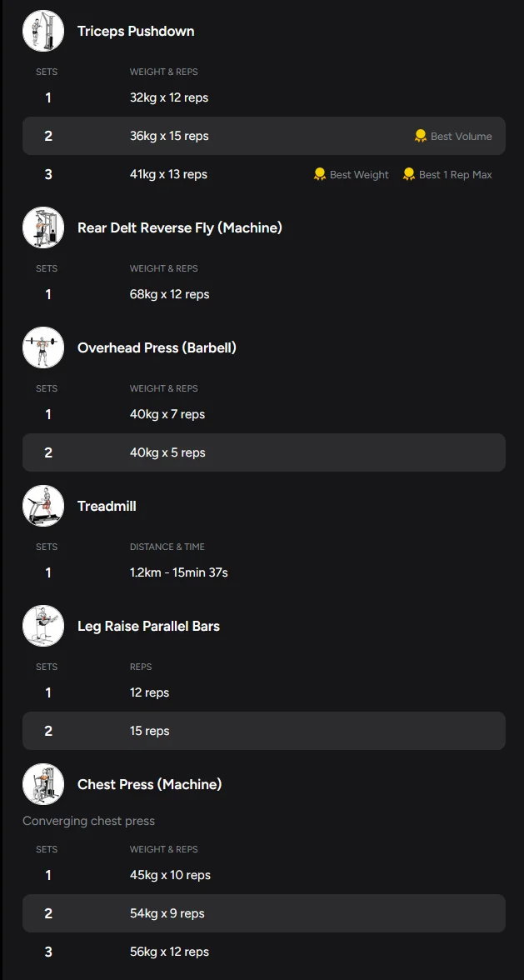Click the Triceps Pushdown exercise icon
524x980 pixels.
43,32
